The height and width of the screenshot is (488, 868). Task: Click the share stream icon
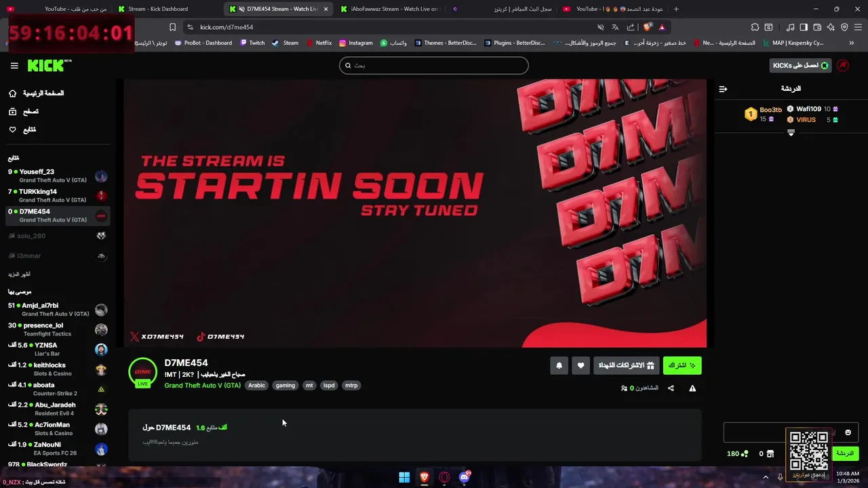click(671, 388)
